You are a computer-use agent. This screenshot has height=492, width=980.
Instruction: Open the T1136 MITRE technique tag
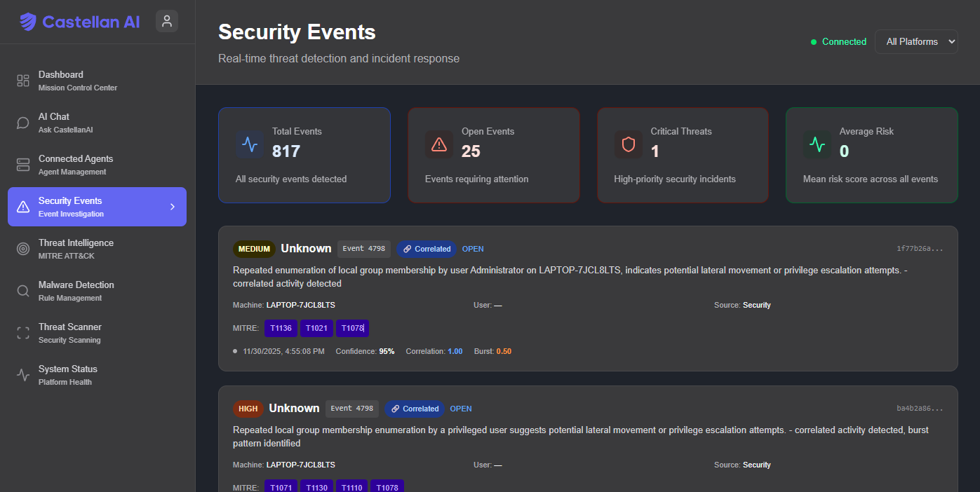pyautogui.click(x=281, y=328)
